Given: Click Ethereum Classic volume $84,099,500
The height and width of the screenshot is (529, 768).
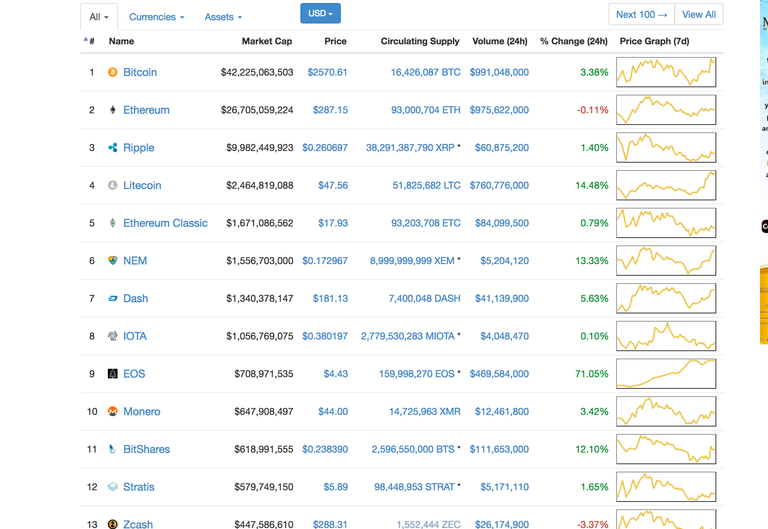Looking at the screenshot, I should pos(502,223).
